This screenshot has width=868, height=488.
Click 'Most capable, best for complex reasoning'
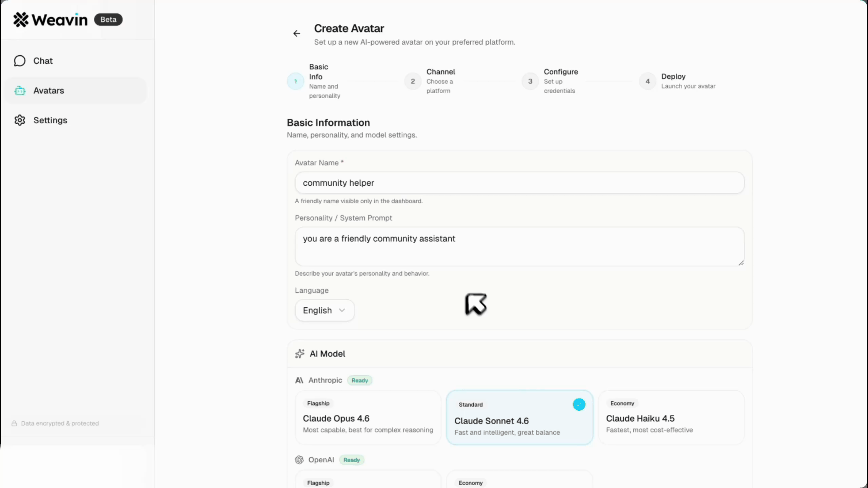coord(368,430)
